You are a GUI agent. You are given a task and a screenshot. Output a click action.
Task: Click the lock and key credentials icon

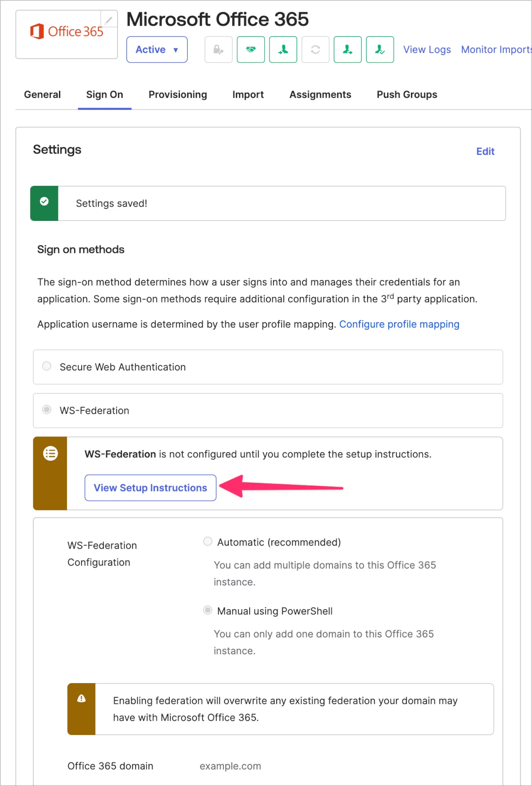pyautogui.click(x=218, y=50)
